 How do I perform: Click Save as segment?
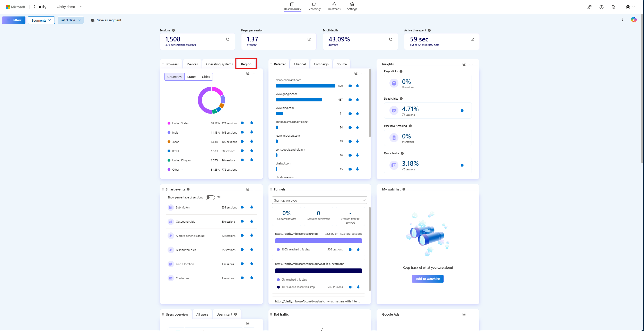106,20
